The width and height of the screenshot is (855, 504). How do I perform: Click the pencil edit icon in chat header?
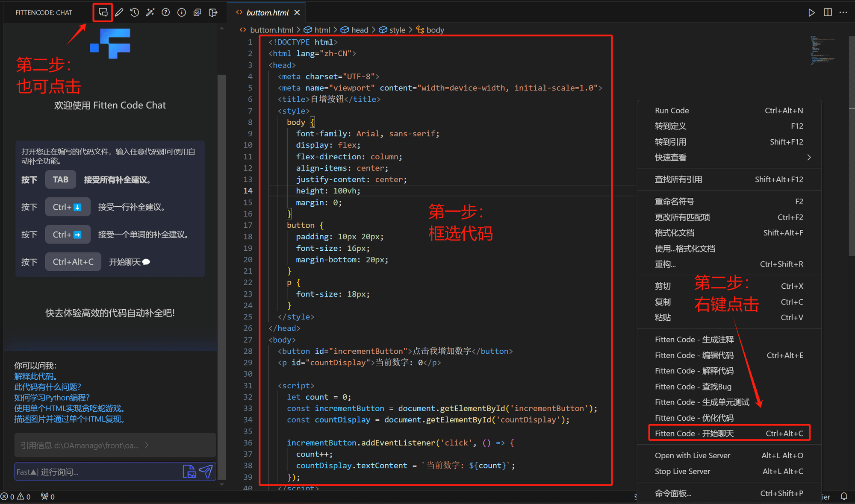tap(119, 12)
